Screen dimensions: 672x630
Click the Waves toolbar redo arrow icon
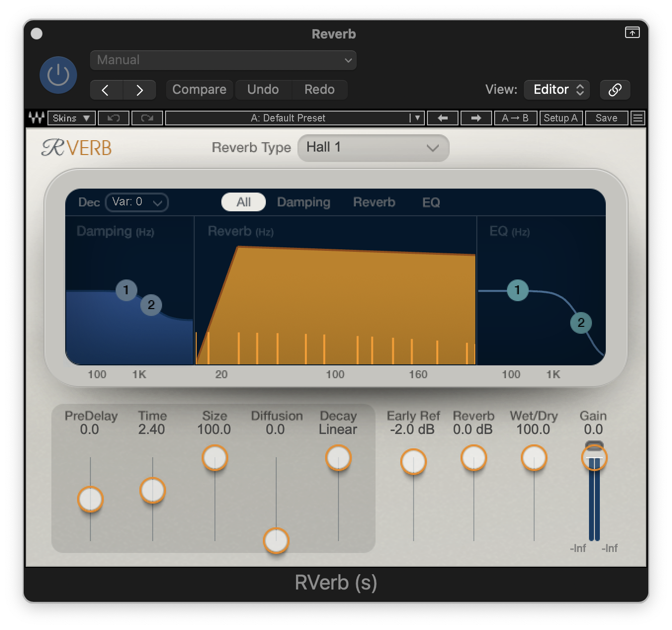pyautogui.click(x=147, y=118)
